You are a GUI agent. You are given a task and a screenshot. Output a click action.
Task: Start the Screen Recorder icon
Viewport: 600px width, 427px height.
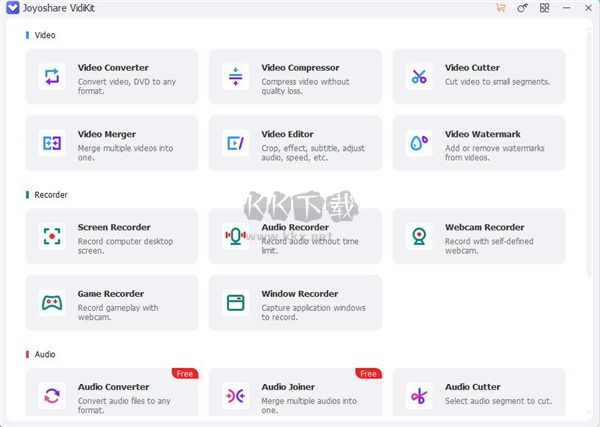(x=52, y=236)
